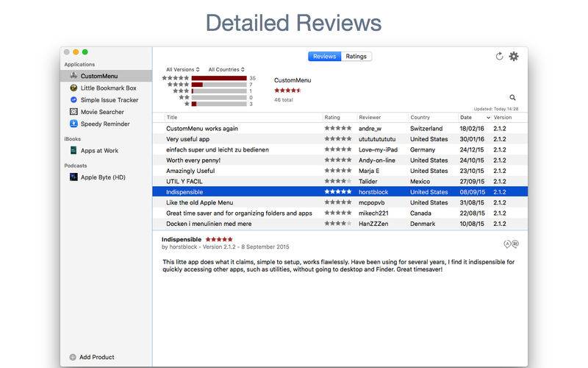
Task: Select Movie Searcher in sidebar
Action: tap(106, 112)
